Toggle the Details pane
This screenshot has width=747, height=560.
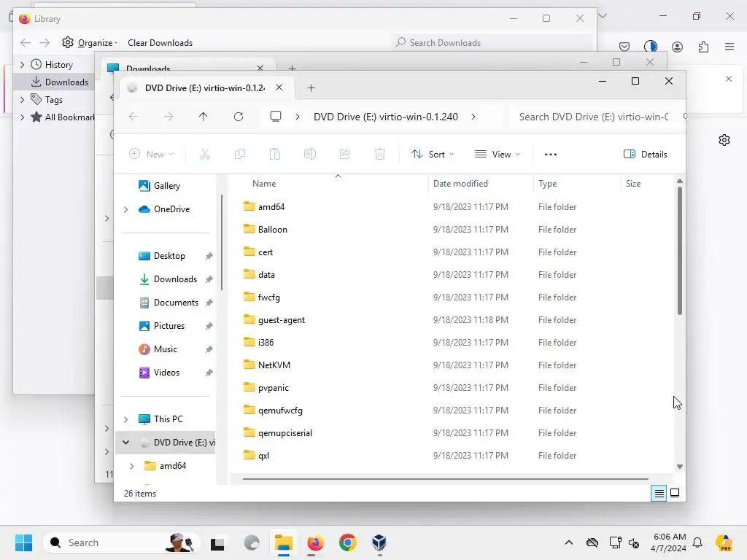tap(646, 155)
